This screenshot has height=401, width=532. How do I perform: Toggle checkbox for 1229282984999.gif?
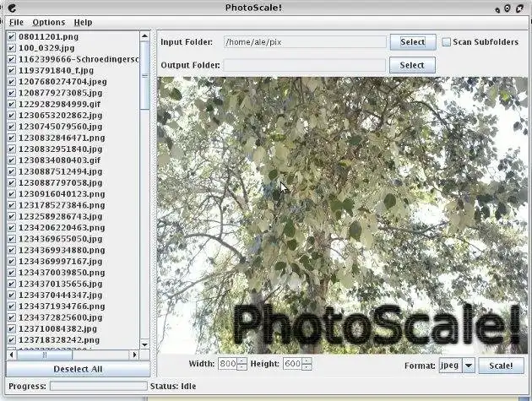12,104
